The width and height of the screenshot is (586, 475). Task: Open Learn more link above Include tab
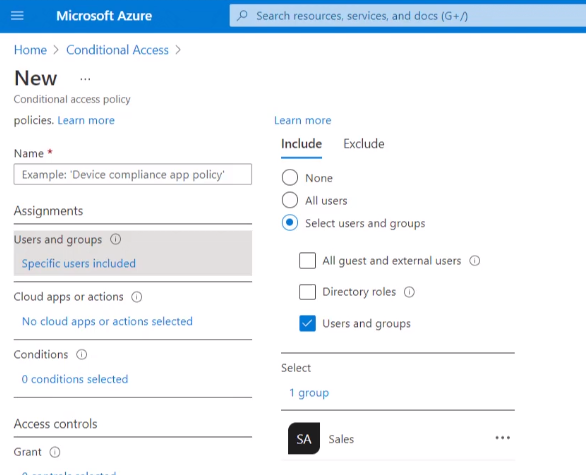point(303,120)
